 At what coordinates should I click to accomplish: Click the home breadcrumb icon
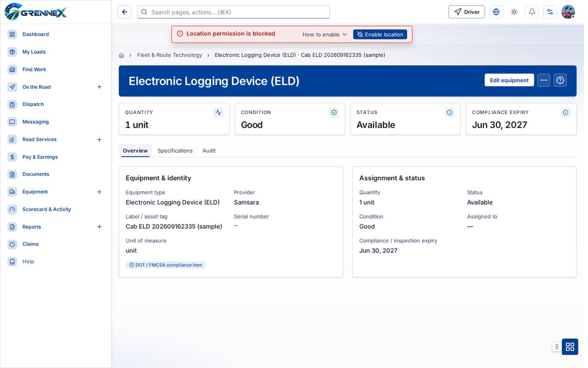pyautogui.click(x=121, y=55)
